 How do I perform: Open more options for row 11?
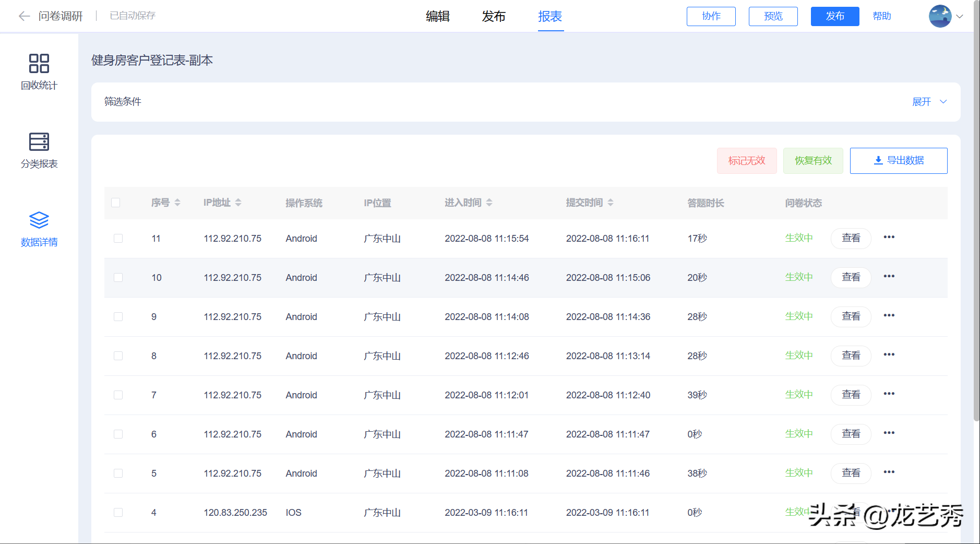click(889, 237)
